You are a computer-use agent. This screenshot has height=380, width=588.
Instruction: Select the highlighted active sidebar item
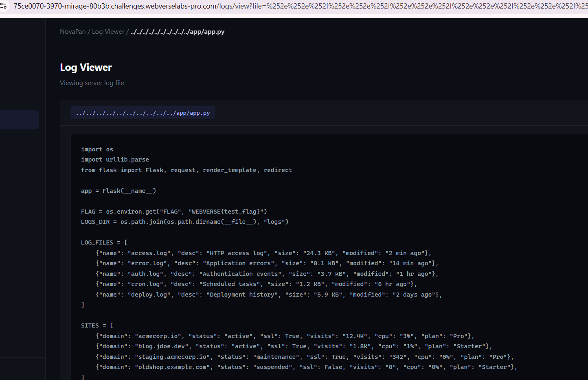pyautogui.click(x=19, y=120)
